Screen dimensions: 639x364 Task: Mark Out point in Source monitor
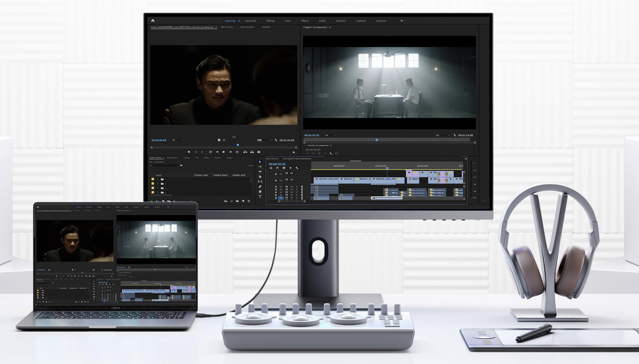coord(202,152)
